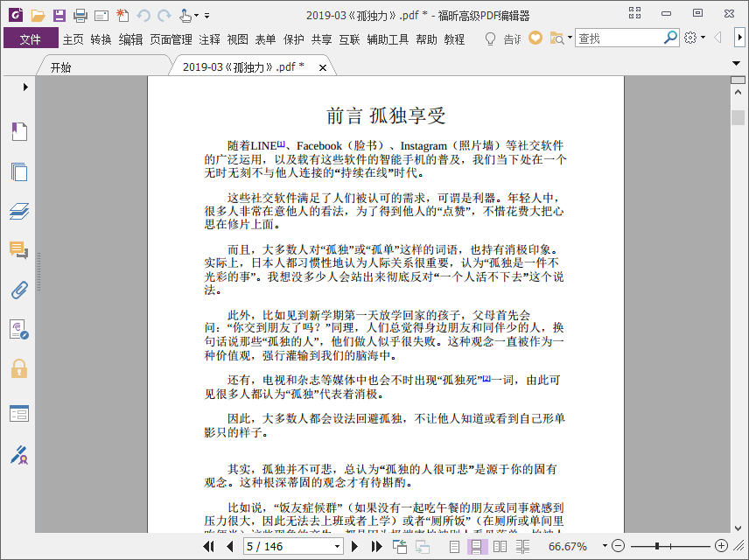Create a new PDF with the starred page icon
The width and height of the screenshot is (749, 560).
click(x=122, y=15)
